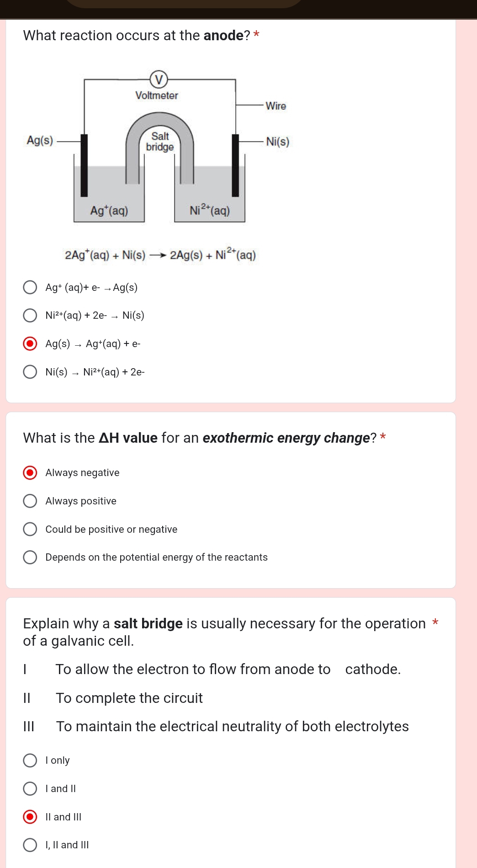Screen dimensions: 477x868
Task: Select "Ag(s) → Ag+(aq) + e-" option
Action: point(31,343)
